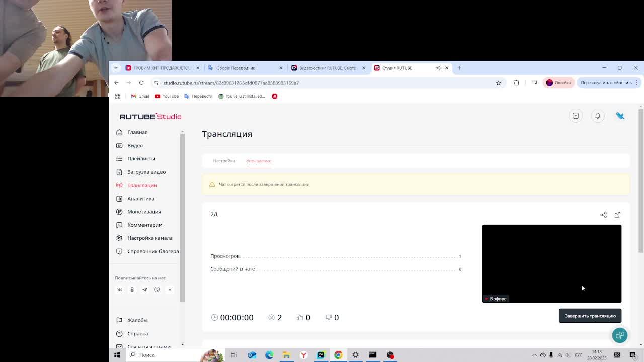The height and width of the screenshot is (362, 644).
Task: Open the floating chat support button
Action: tap(620, 335)
